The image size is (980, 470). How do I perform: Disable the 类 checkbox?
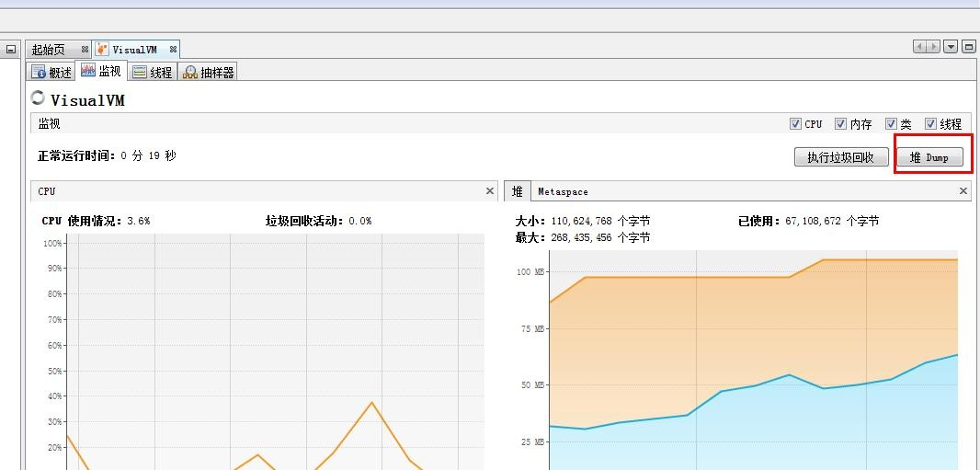point(891,124)
